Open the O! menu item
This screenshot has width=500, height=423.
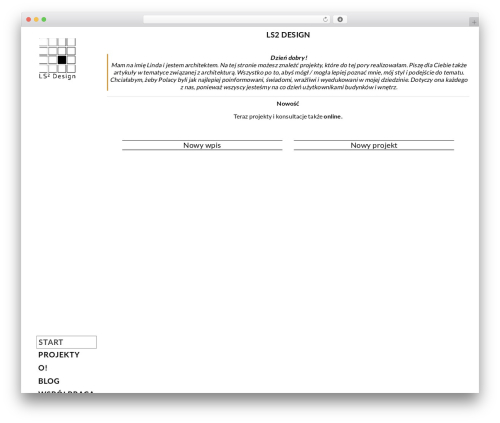click(43, 368)
